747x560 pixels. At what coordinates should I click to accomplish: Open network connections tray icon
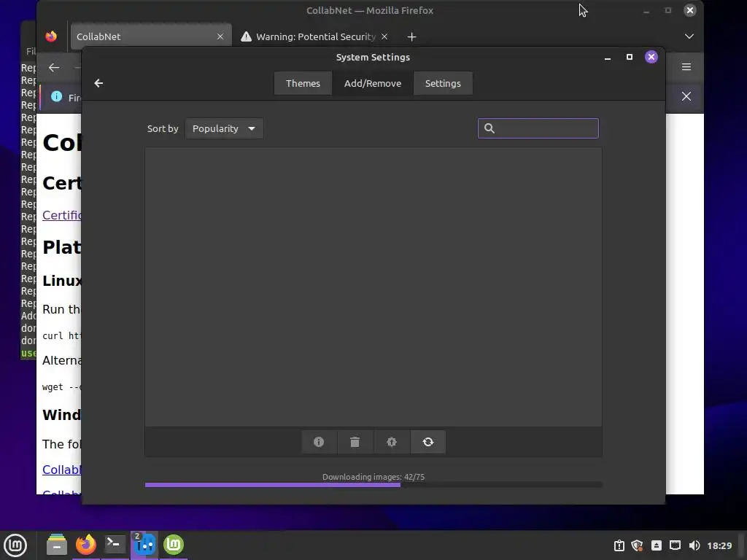pos(675,545)
